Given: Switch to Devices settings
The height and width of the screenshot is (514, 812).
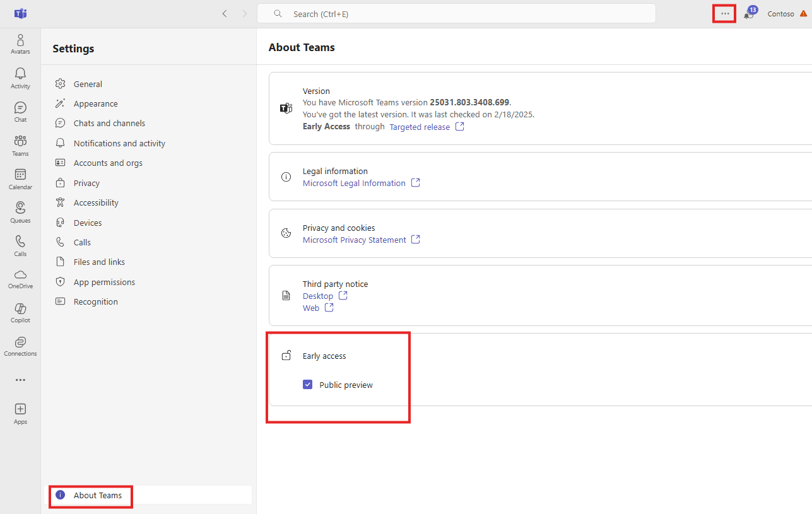Looking at the screenshot, I should (x=87, y=222).
